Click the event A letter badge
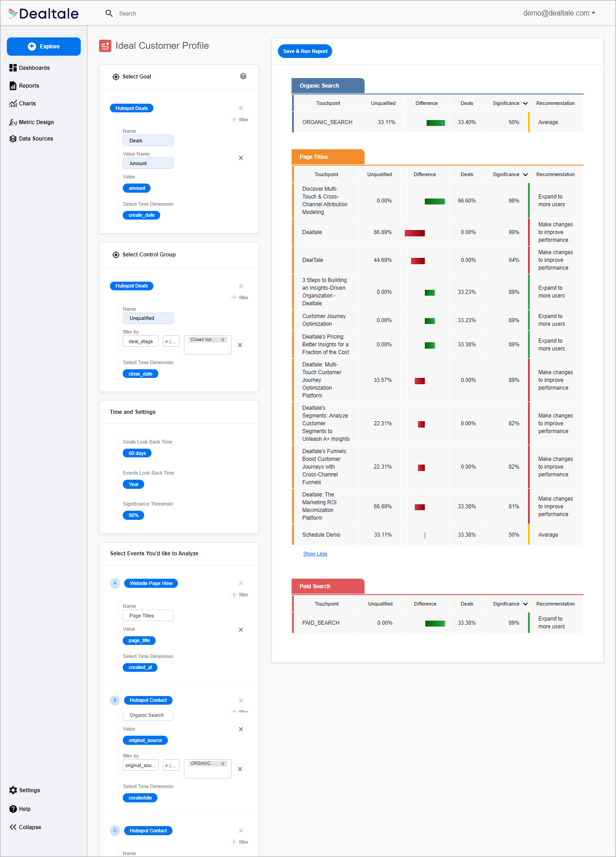Image resolution: width=616 pixels, height=857 pixels. (115, 583)
